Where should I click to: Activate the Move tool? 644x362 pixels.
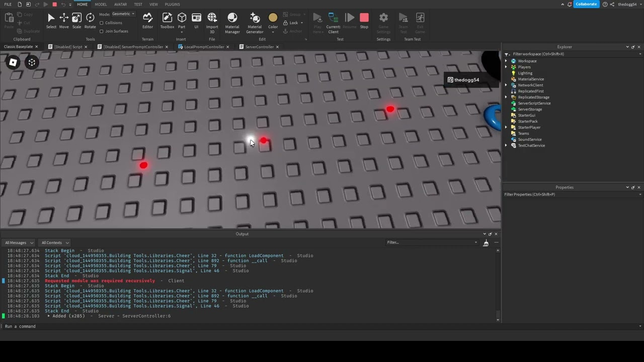(64, 21)
